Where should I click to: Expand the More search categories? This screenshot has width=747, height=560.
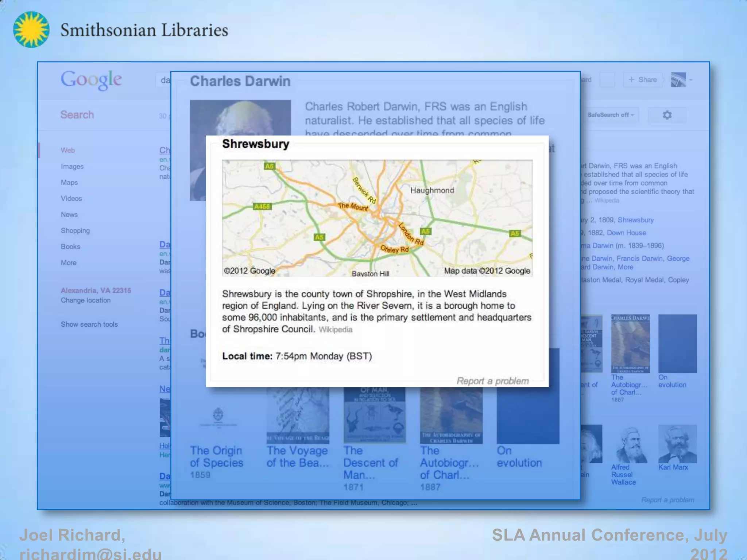click(69, 262)
